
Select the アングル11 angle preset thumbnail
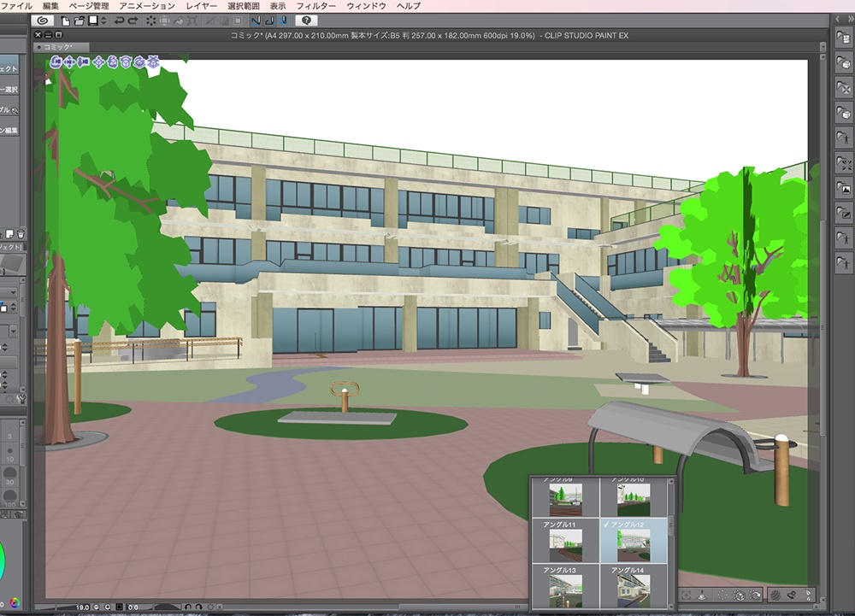point(565,544)
